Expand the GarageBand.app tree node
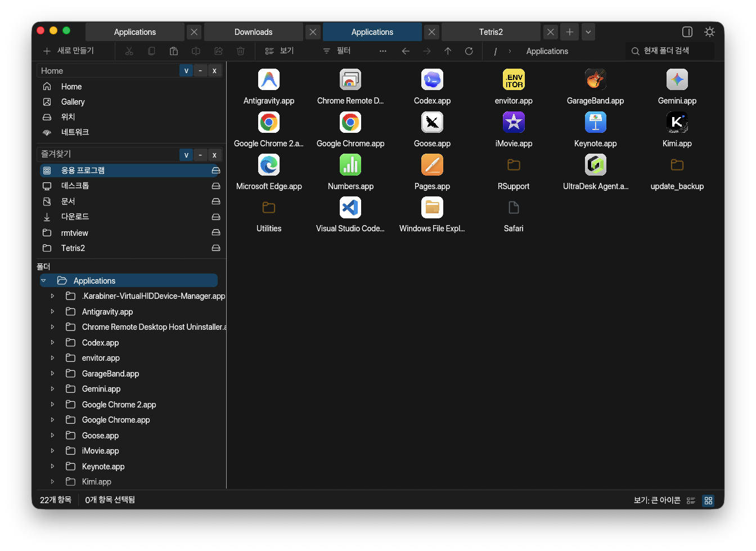This screenshot has height=551, width=756. [52, 373]
